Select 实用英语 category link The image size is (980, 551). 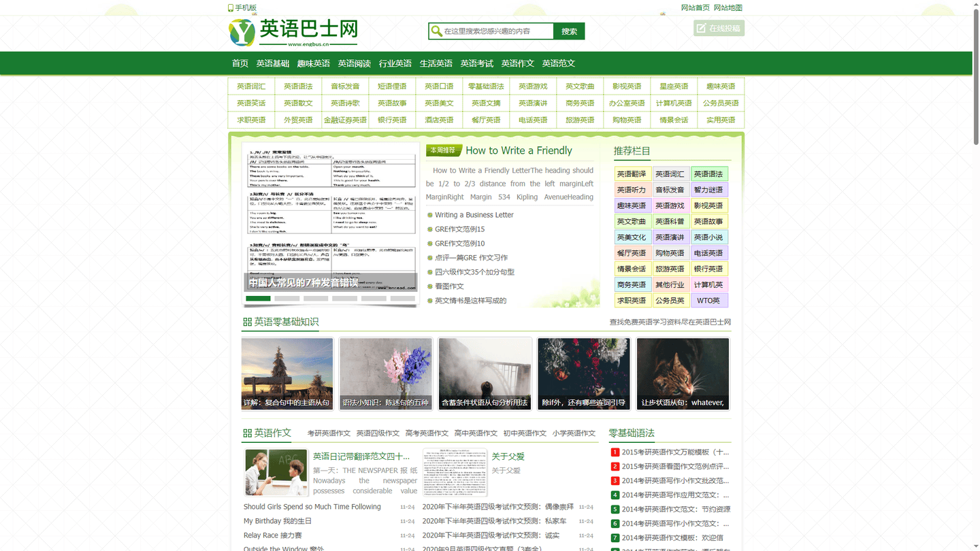pyautogui.click(x=721, y=120)
